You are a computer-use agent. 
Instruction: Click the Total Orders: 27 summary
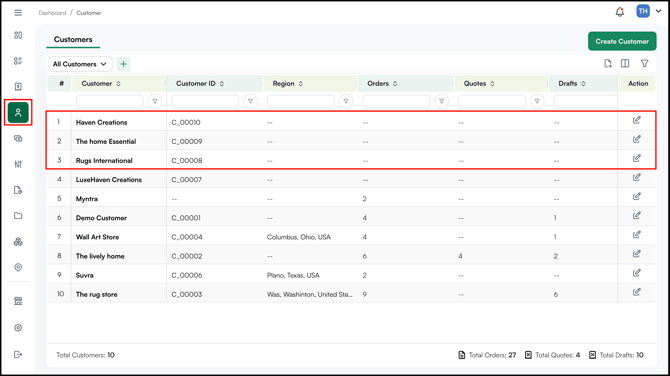(x=487, y=355)
